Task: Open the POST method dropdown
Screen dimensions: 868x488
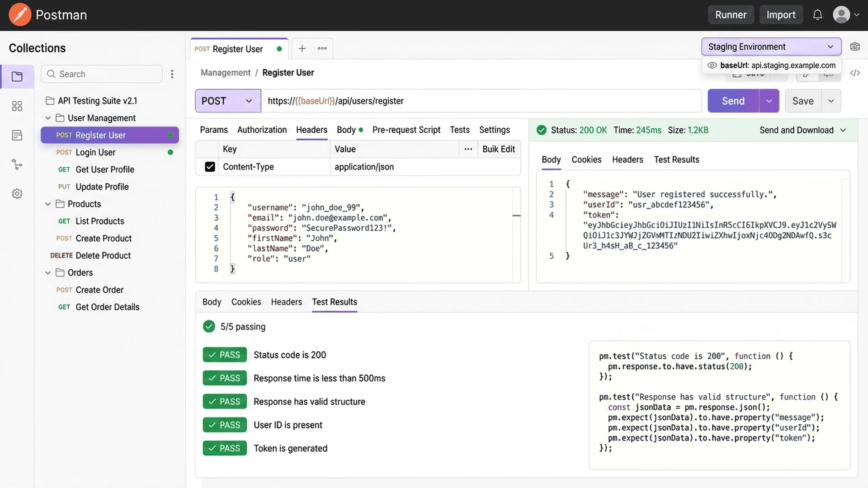Action: click(x=227, y=101)
